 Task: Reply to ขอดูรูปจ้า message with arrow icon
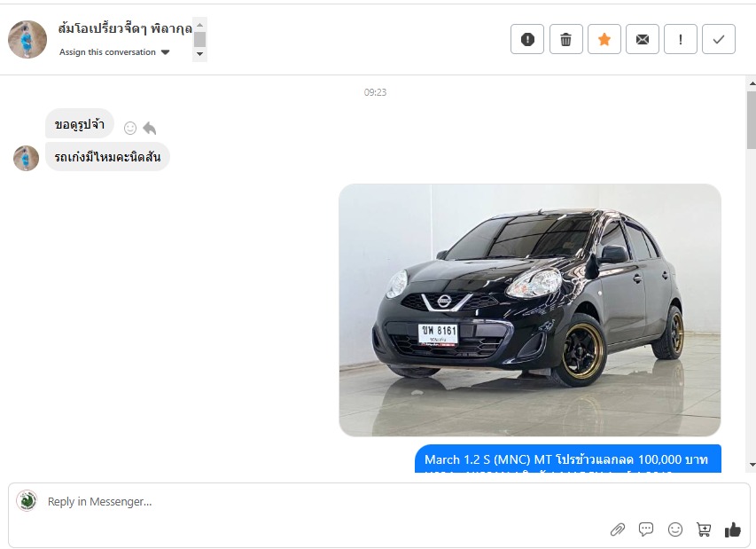(x=150, y=128)
